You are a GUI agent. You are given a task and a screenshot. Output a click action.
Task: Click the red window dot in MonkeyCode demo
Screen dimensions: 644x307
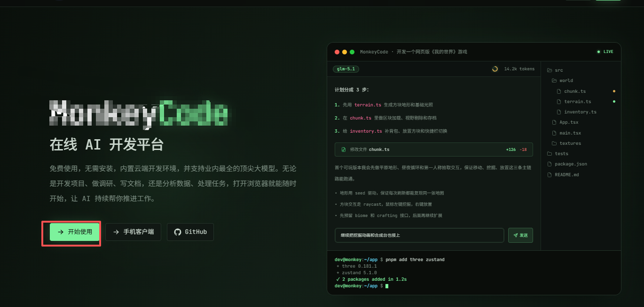tap(337, 52)
